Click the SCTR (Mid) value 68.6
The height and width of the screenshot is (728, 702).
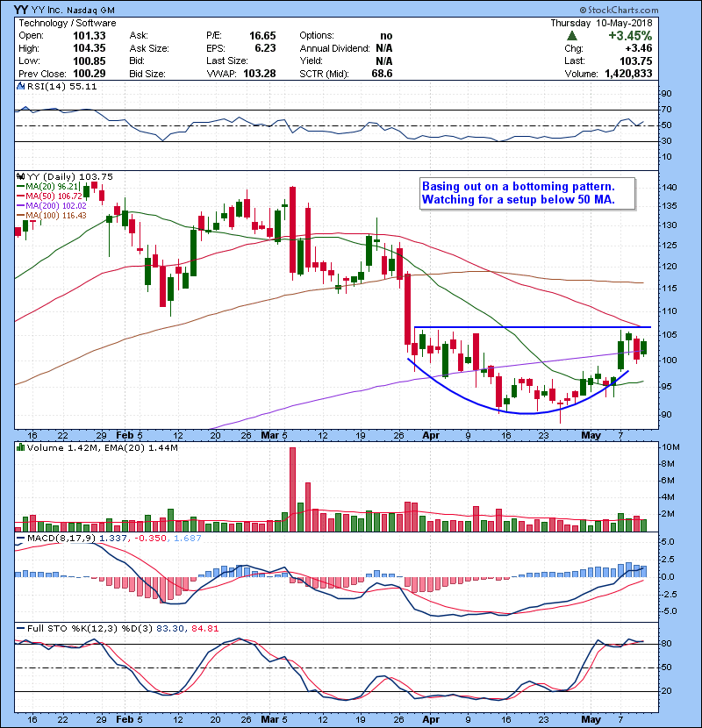382,74
